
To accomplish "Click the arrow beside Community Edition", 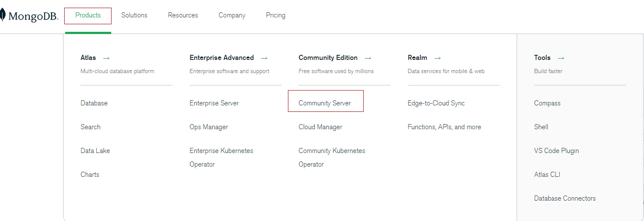I will [368, 58].
